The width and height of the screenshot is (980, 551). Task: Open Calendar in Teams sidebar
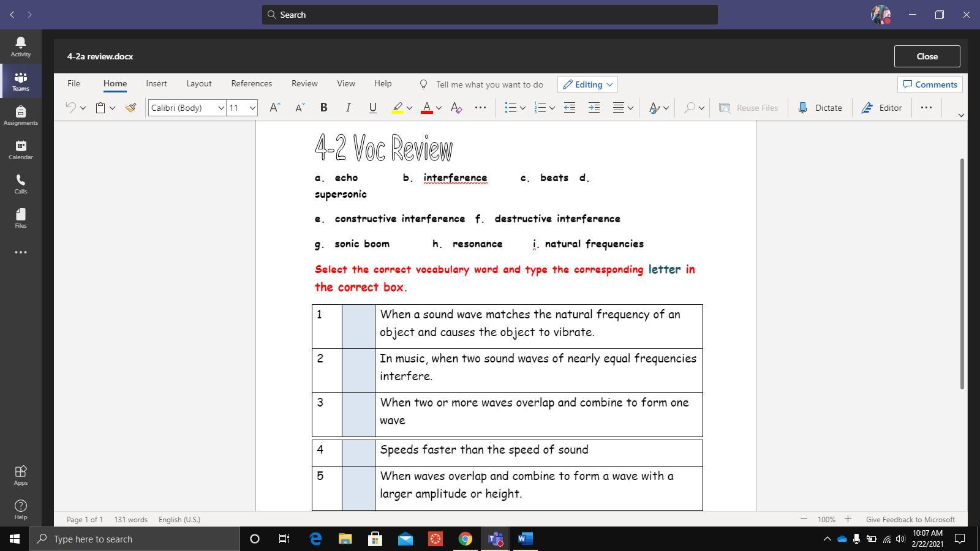20,149
